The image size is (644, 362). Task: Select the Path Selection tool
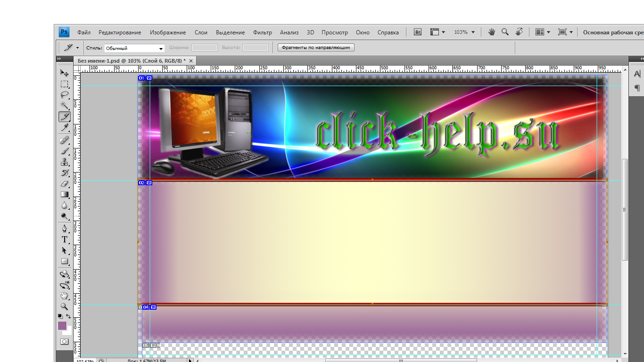pos(64,250)
